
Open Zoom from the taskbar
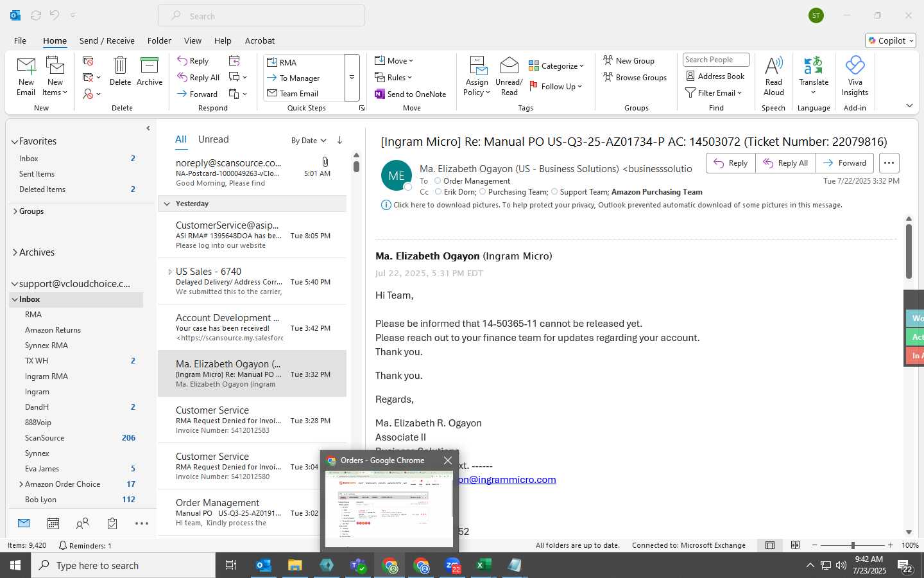tap(452, 565)
